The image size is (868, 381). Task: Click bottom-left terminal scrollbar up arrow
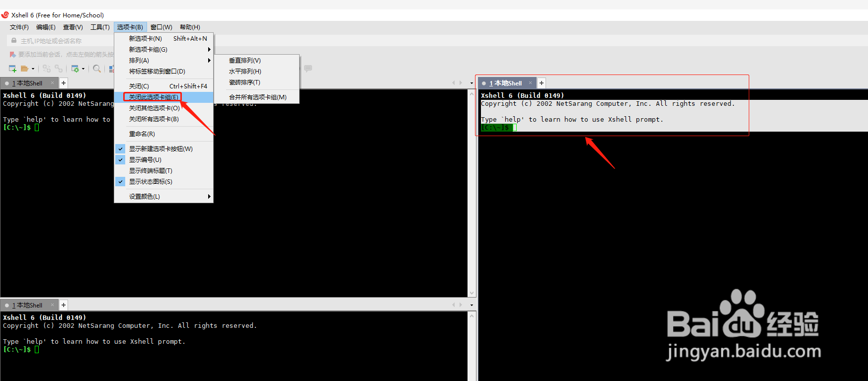pyautogui.click(x=472, y=316)
